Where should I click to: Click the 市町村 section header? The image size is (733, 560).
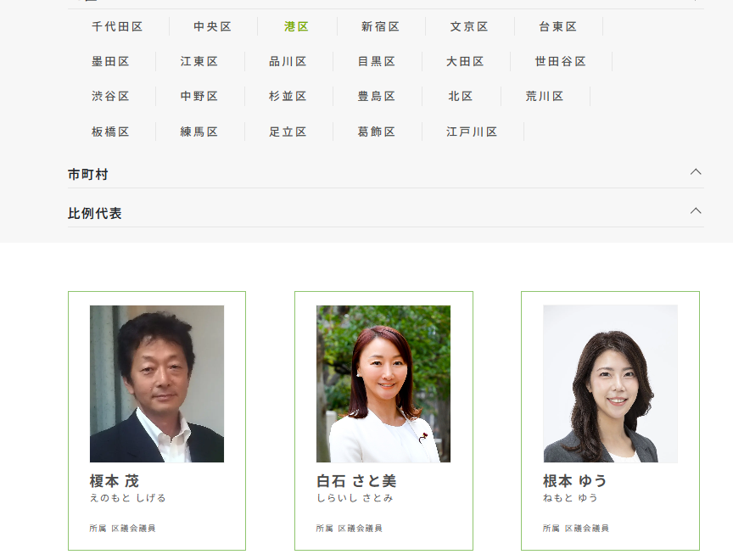coord(386,174)
